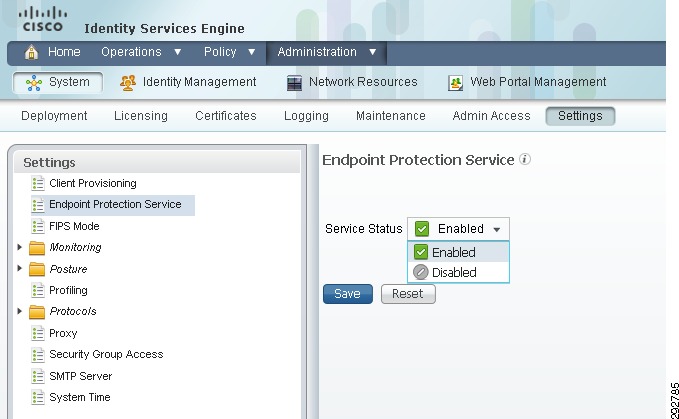The width and height of the screenshot is (679, 419).
Task: Open the Deployment tab
Action: tap(54, 116)
